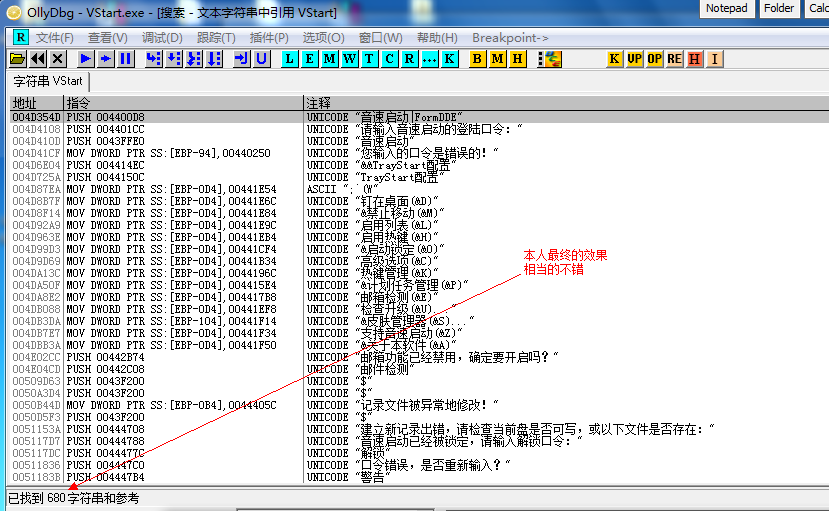Select row at address 004D354D

419,117
